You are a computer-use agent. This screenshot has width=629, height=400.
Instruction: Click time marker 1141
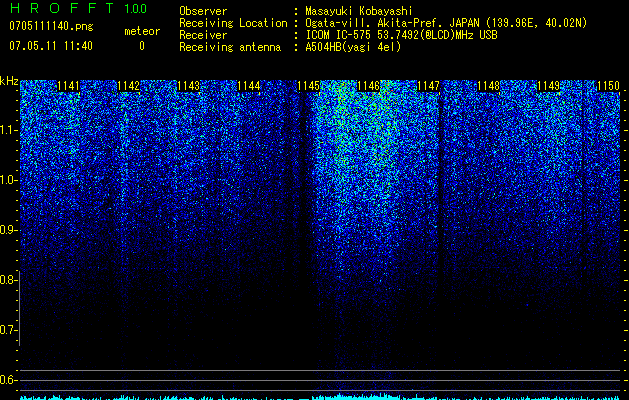69,86
